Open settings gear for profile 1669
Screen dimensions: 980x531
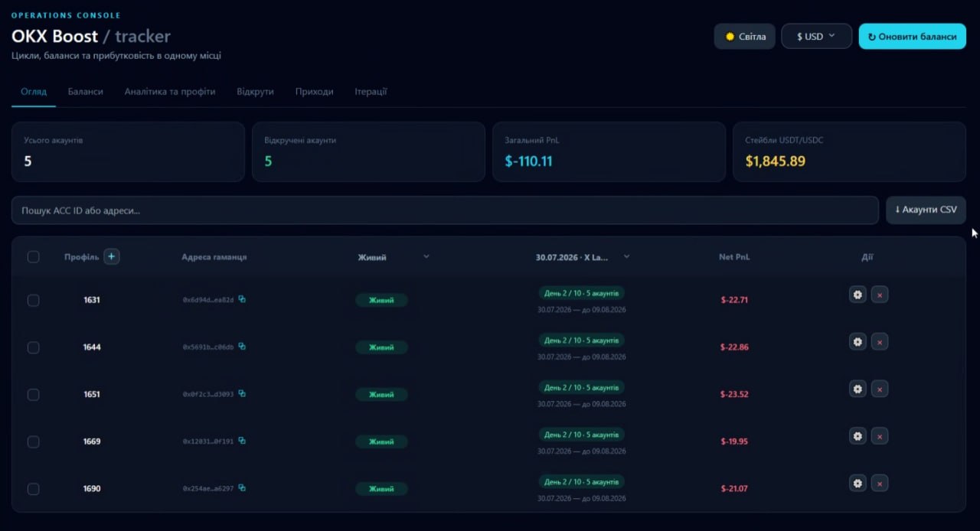click(x=857, y=436)
